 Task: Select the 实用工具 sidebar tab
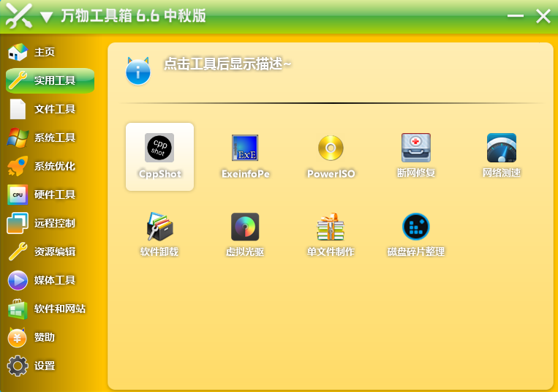pos(50,80)
